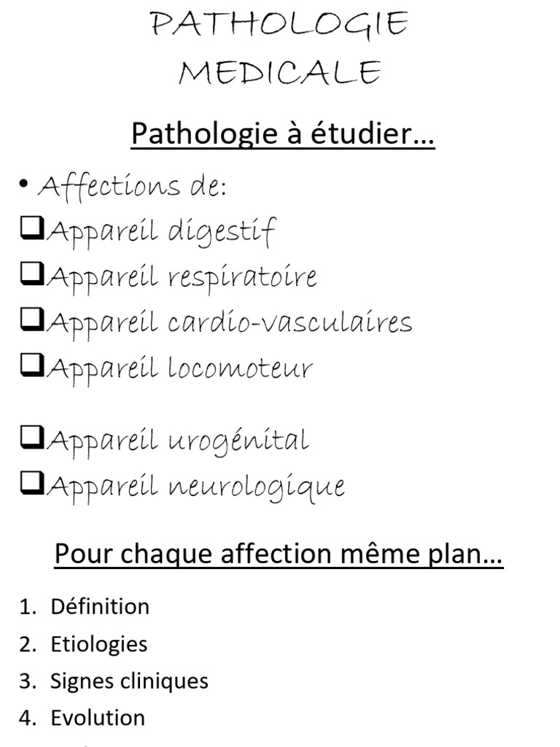
Task: Select list item 'Etiologies'
Action: pos(98,644)
